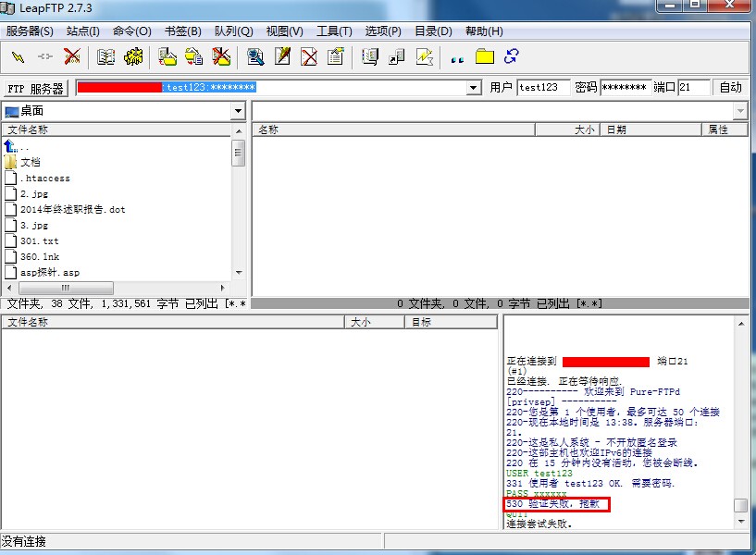Open the 帮助(H) menu
The width and height of the screenshot is (756, 555).
pos(484,31)
